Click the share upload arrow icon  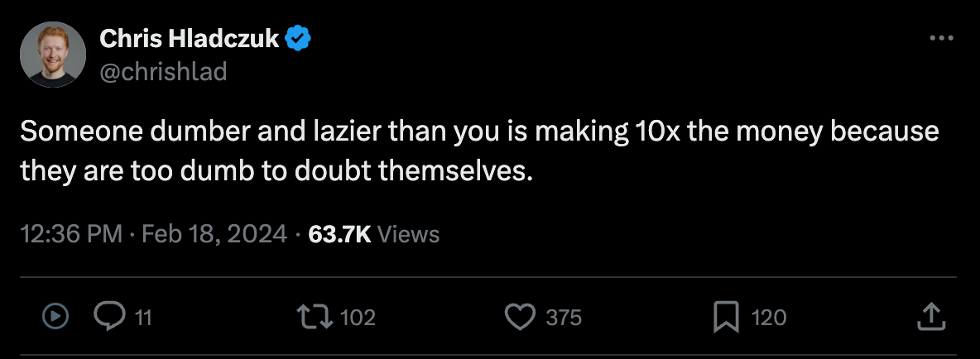click(x=930, y=315)
